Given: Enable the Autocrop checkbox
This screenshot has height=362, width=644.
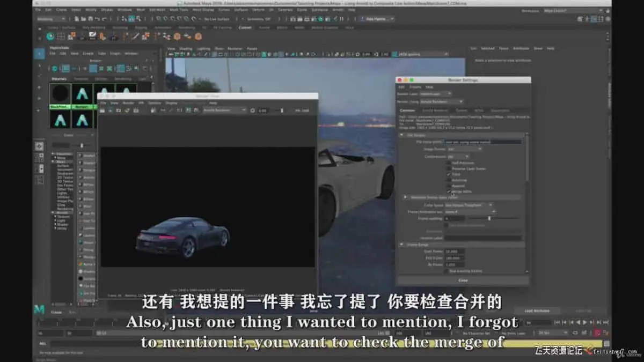Looking at the screenshot, I should click(x=449, y=180).
